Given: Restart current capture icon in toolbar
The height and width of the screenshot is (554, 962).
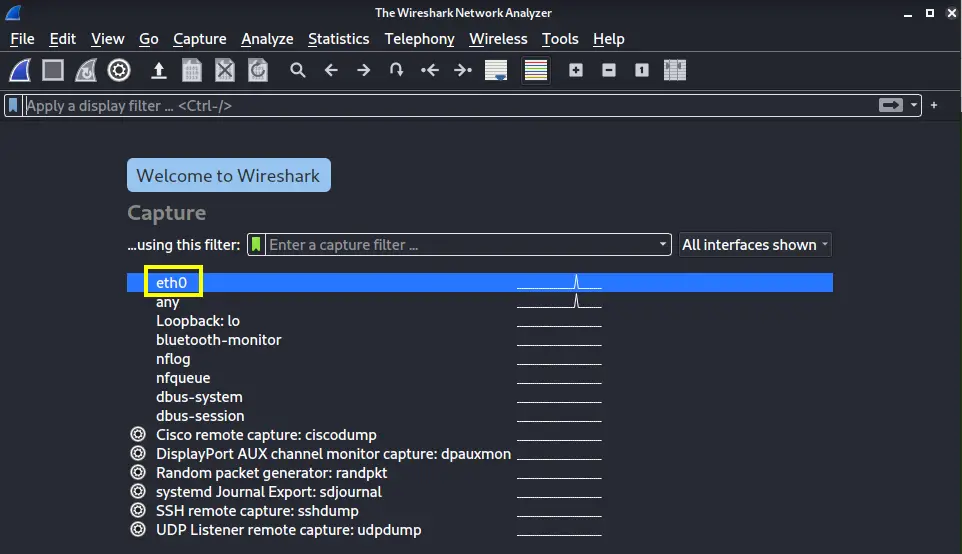Looking at the screenshot, I should click(86, 70).
